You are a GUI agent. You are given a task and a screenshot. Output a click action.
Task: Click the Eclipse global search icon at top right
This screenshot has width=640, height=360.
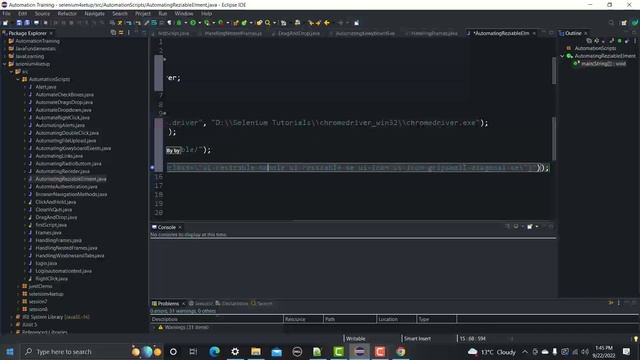point(611,23)
